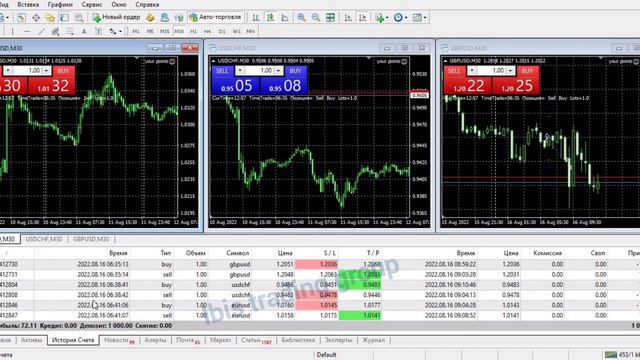640x360 pixels.
Task: Open the Сервис menu
Action: point(92,4)
